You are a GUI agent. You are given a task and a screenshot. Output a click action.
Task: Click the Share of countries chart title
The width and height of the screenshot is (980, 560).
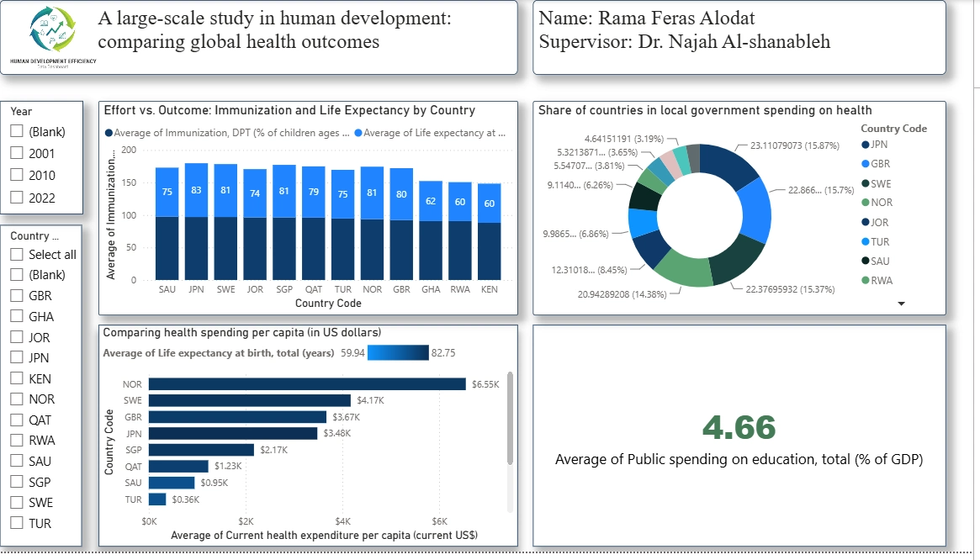point(705,111)
